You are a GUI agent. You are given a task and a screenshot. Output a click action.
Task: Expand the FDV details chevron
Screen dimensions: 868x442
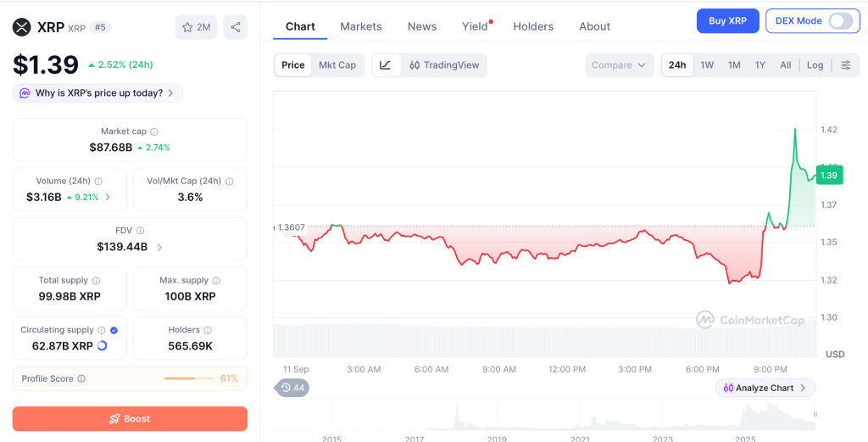click(x=159, y=247)
